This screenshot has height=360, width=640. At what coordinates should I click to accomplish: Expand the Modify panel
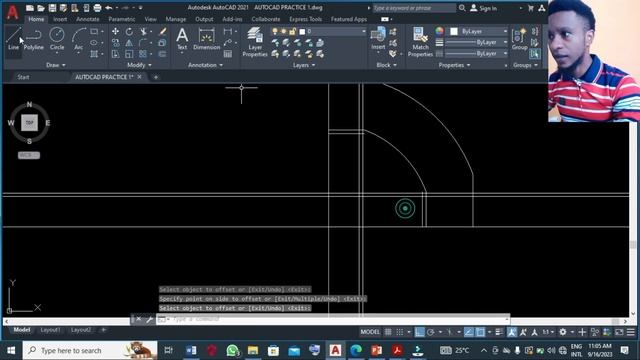pyautogui.click(x=139, y=65)
